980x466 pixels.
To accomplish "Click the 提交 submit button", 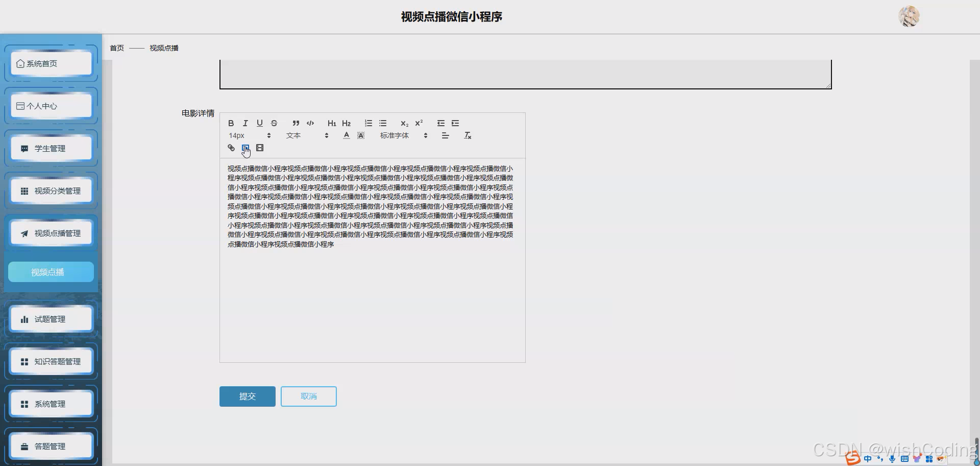I will point(248,397).
